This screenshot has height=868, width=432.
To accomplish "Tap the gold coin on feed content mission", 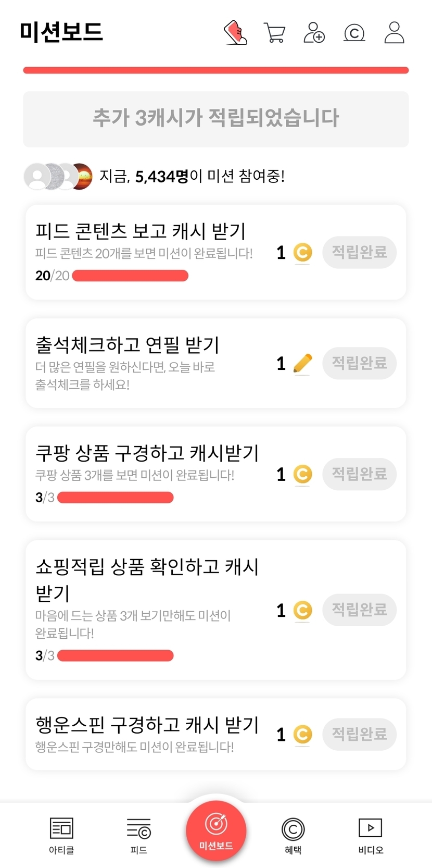I will (x=302, y=253).
